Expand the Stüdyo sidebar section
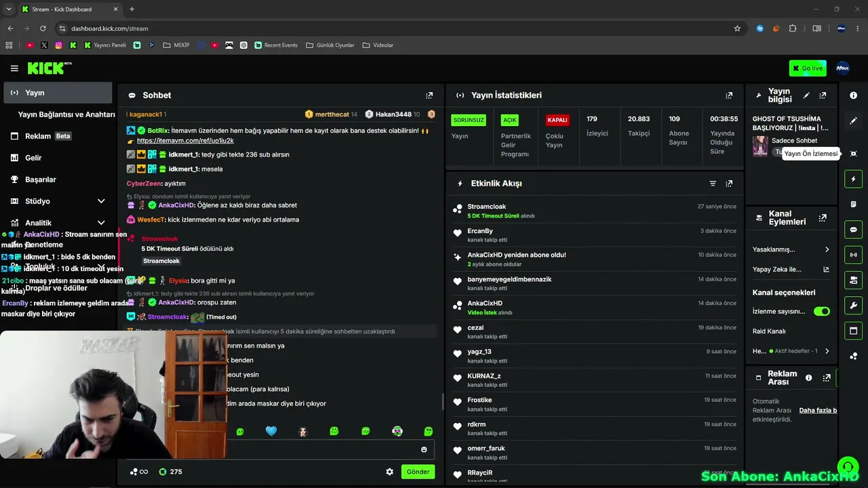The height and width of the screenshot is (488, 868). click(101, 201)
